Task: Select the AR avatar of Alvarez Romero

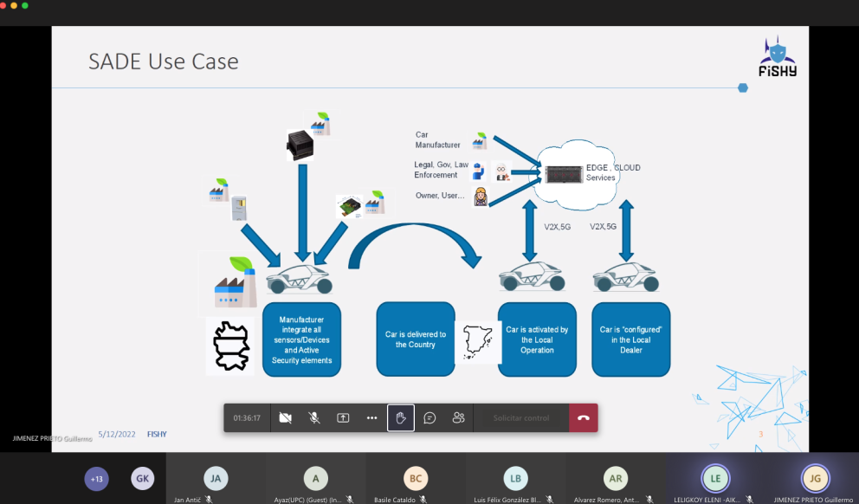Action: pos(615,478)
